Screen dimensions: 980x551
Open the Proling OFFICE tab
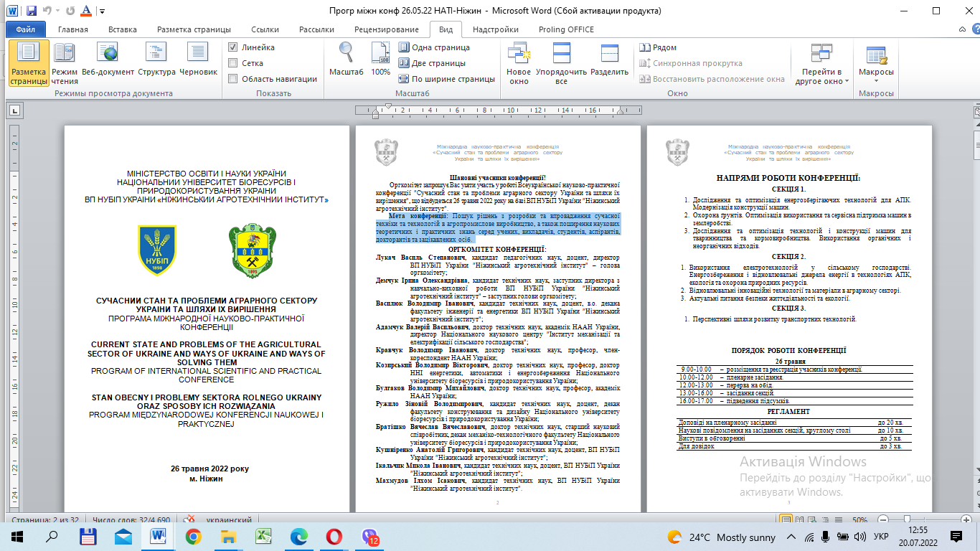click(x=566, y=29)
